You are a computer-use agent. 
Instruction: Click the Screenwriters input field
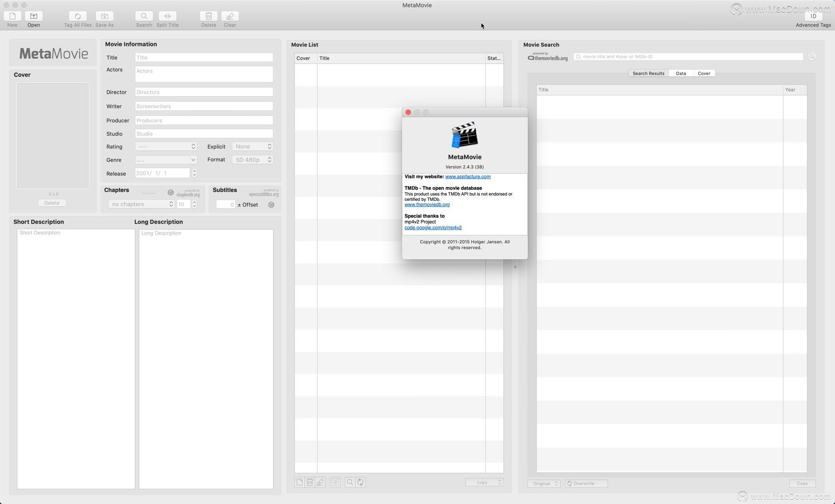(x=204, y=106)
